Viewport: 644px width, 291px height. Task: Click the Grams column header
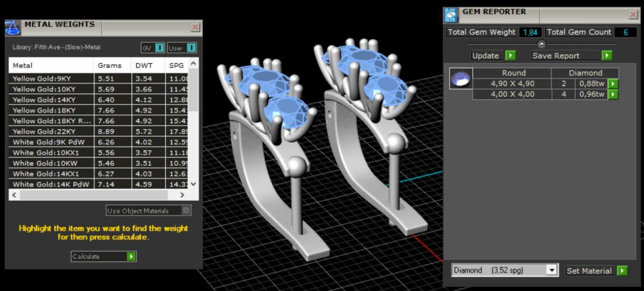[x=112, y=66]
